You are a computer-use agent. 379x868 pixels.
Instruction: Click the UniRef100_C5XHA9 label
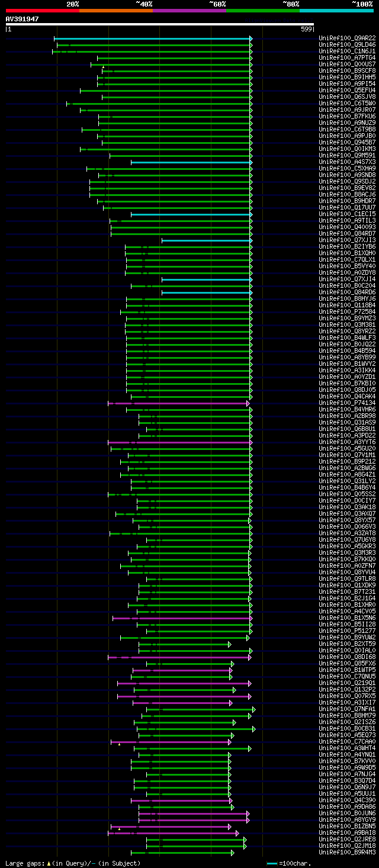pyautogui.click(x=347, y=168)
